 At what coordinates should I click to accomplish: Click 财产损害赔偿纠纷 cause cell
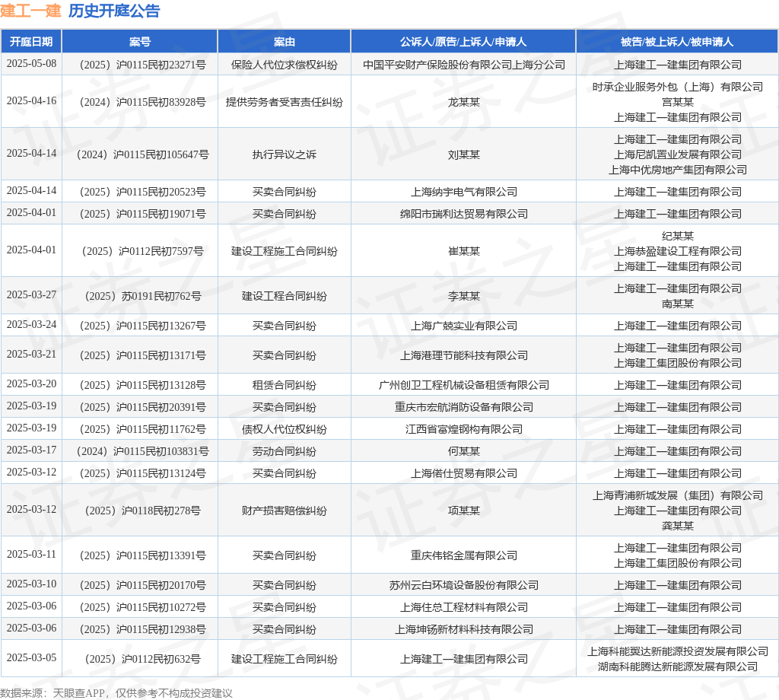click(285, 511)
